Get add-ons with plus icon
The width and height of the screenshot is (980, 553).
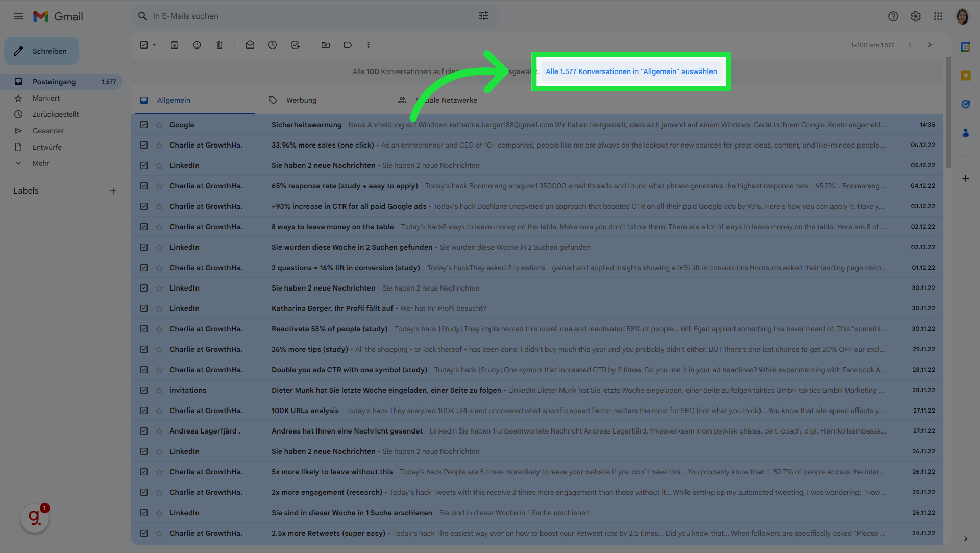tap(965, 178)
